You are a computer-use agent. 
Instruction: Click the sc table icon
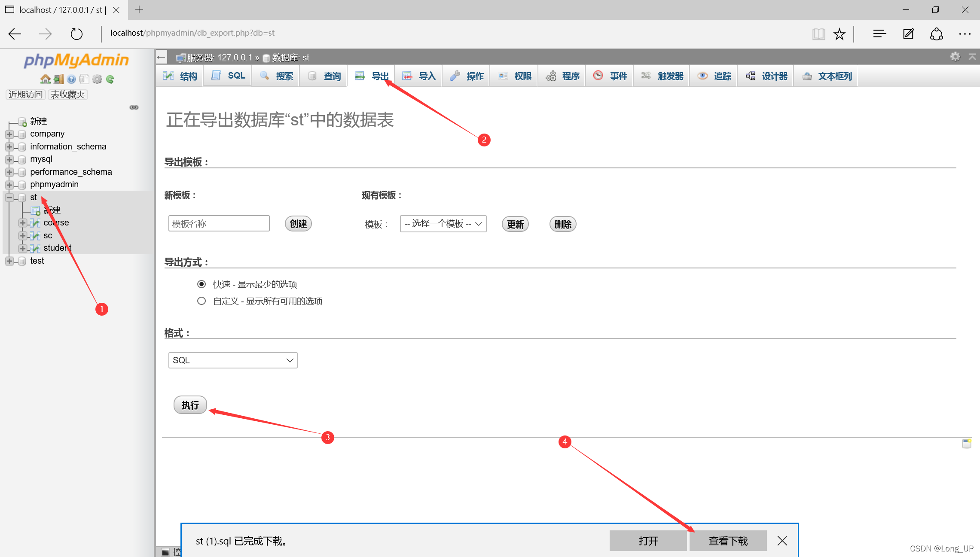(35, 236)
